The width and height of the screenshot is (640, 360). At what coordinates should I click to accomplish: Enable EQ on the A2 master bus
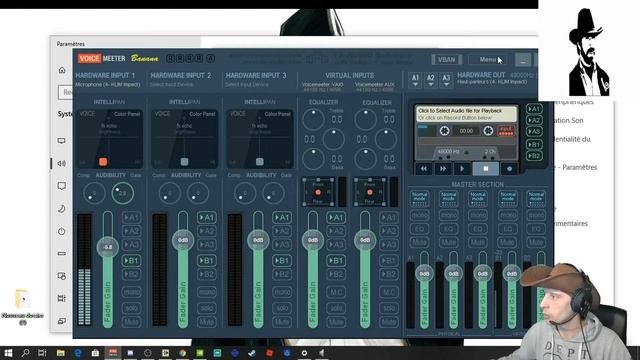pos(449,229)
